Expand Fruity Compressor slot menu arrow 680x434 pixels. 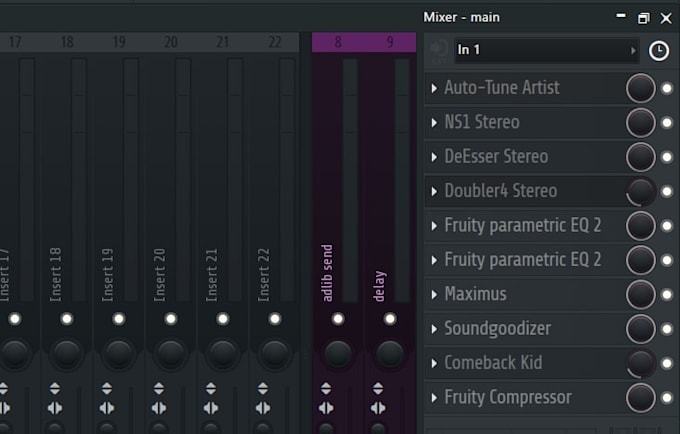click(434, 398)
